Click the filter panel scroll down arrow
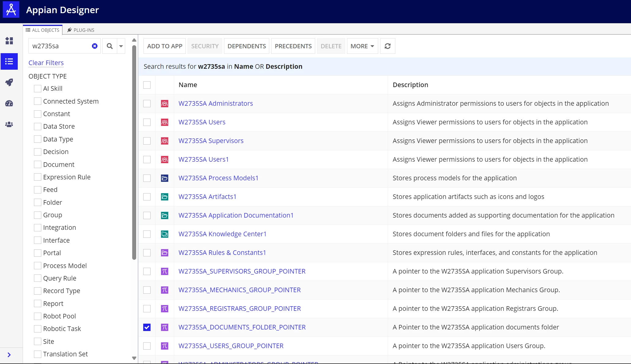The width and height of the screenshot is (631, 364). 134,358
